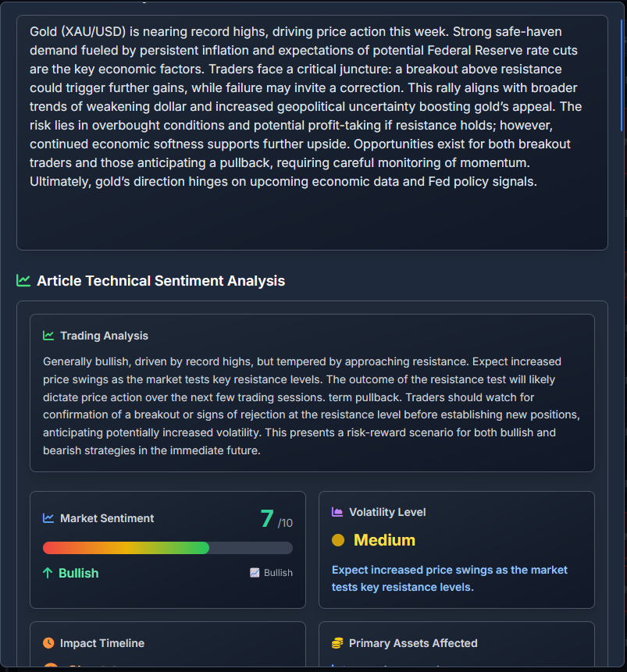
Task: Click the orange Impact Timeline clock icon
Action: (x=49, y=643)
